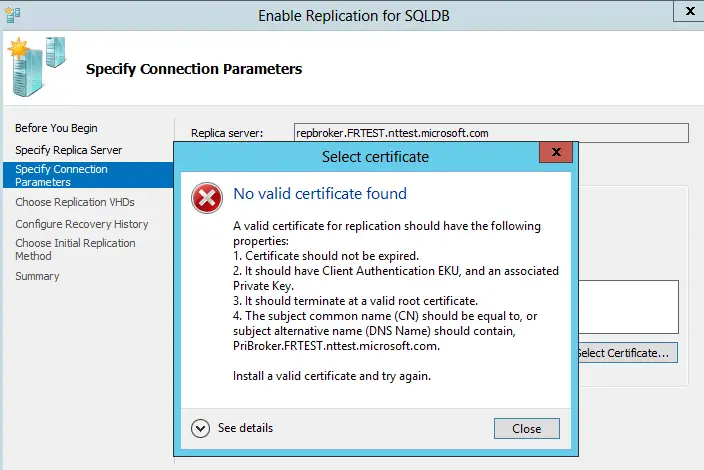Select Choose Initial Replication Method step
704x470 pixels.
coord(75,249)
